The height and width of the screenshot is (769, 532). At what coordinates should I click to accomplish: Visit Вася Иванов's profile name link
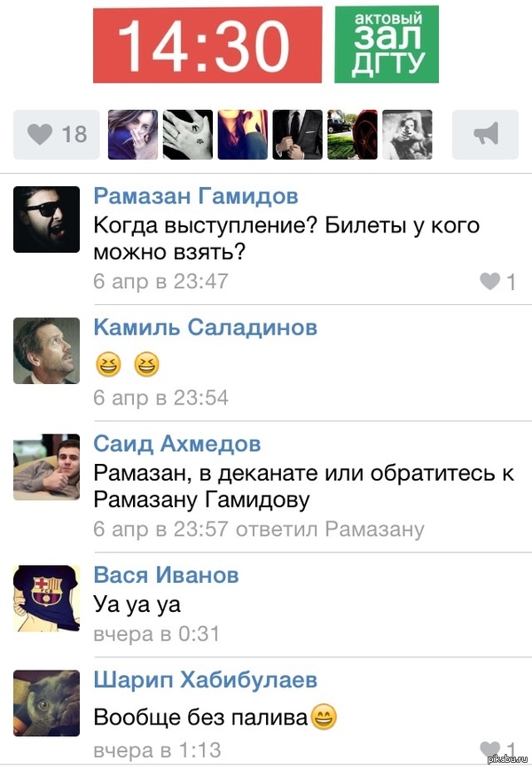[x=166, y=575]
